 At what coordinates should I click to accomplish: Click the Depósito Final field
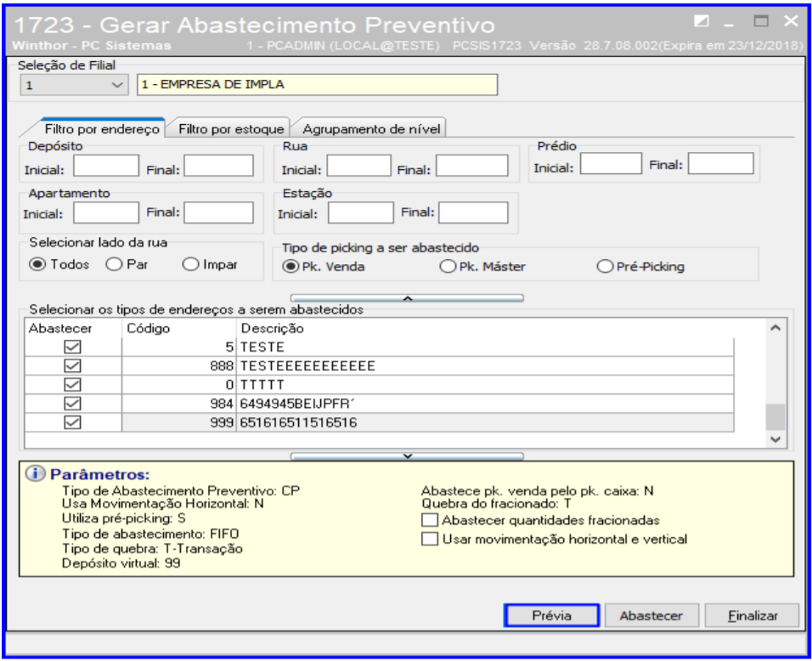(x=218, y=167)
